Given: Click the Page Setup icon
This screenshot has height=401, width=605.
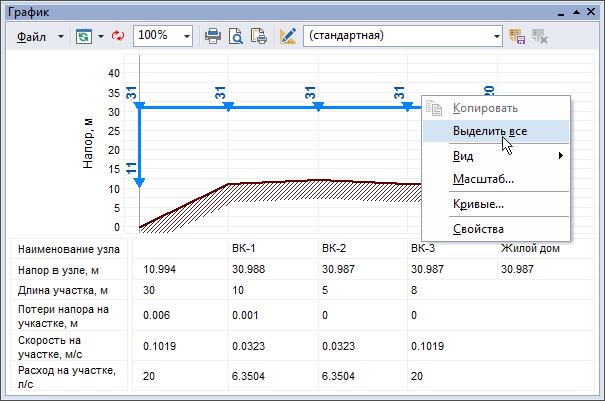Looking at the screenshot, I should tap(258, 35).
